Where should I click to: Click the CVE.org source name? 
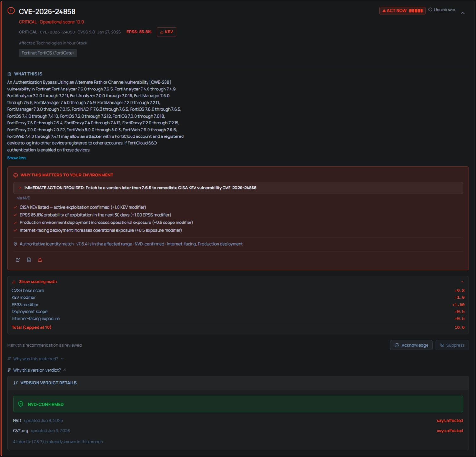coord(20,431)
